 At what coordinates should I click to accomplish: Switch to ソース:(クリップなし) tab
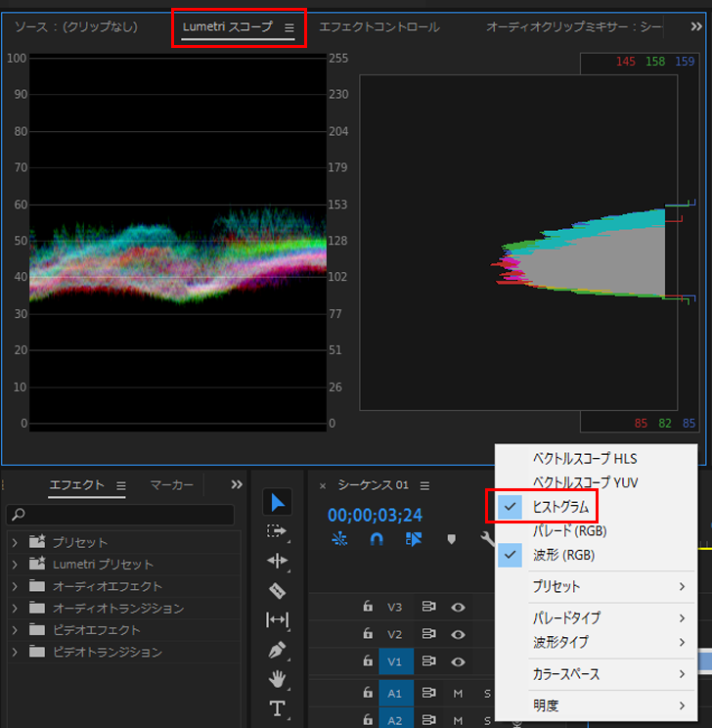coord(76,27)
